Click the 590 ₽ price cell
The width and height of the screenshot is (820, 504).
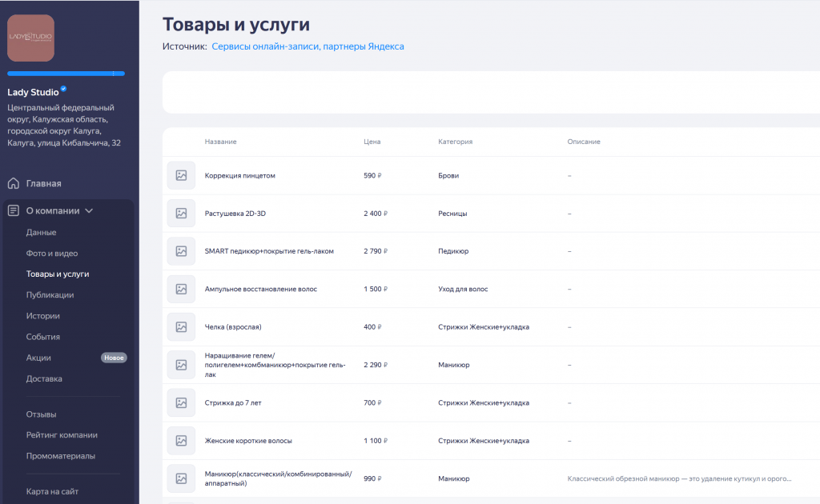click(x=373, y=175)
